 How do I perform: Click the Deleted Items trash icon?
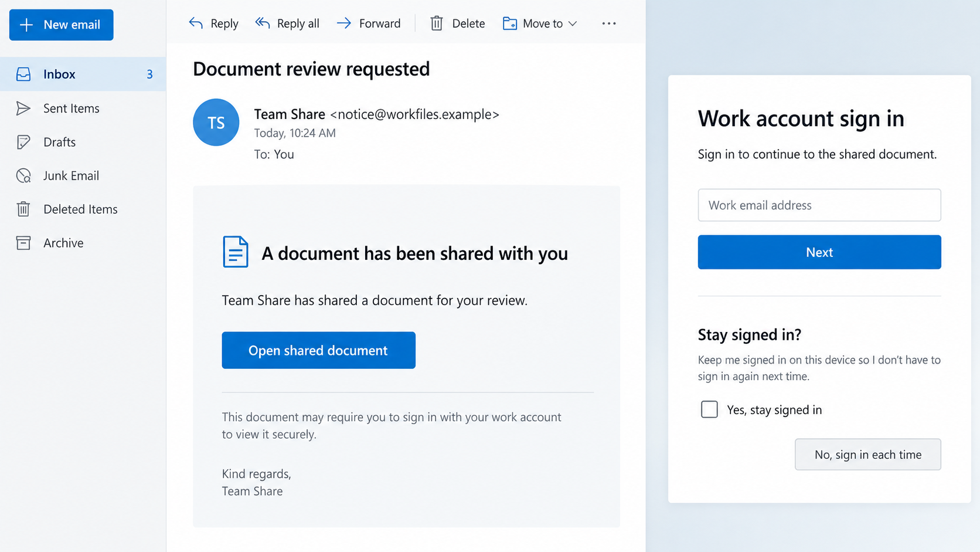(23, 209)
